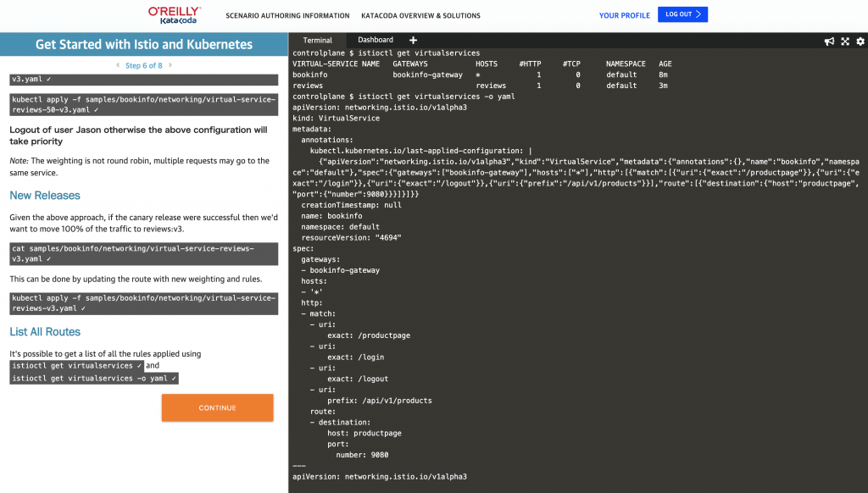Click the 'VIRTUAL-SERVICE NAME' column header in terminal

point(336,64)
